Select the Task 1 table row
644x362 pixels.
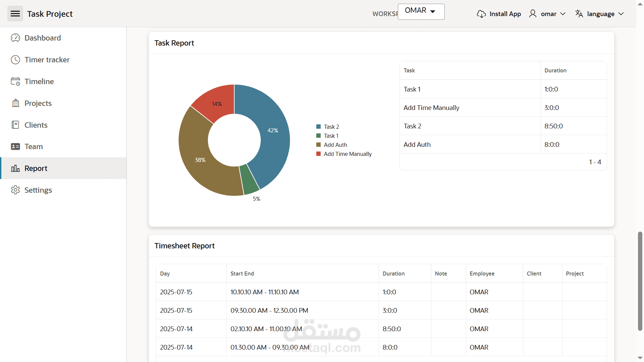point(503,89)
